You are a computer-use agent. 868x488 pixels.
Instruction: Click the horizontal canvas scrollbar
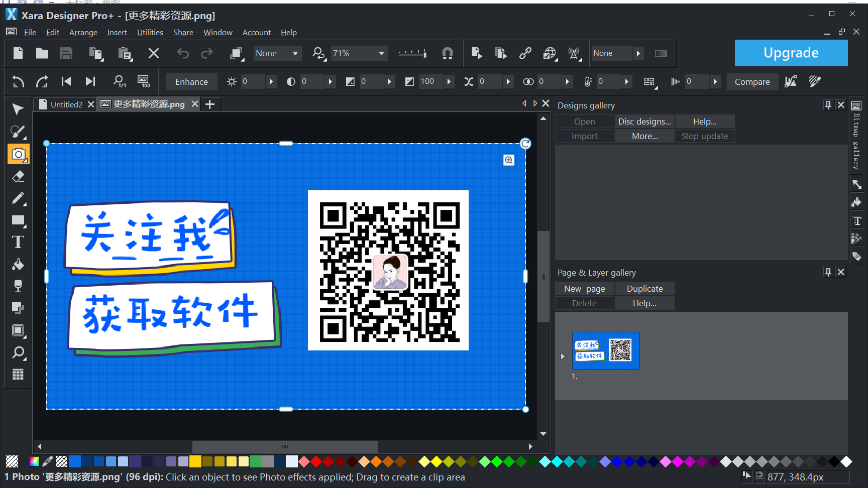click(285, 446)
